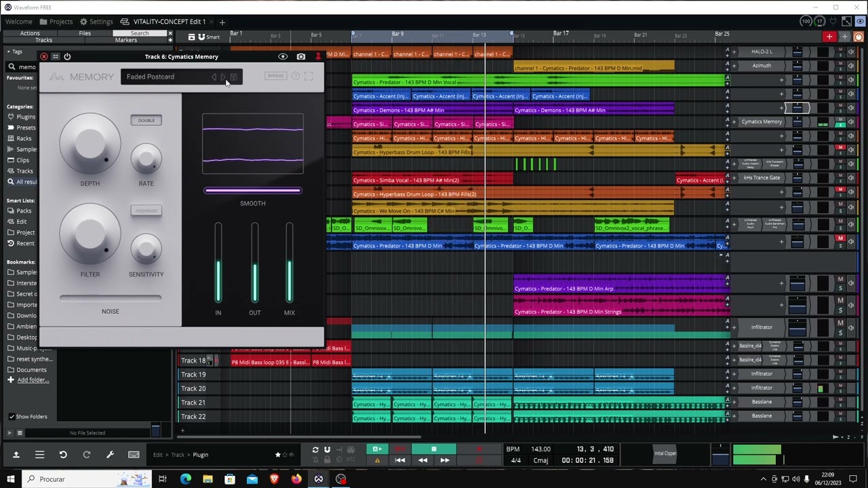868x488 pixels.
Task: Open Firefox from the taskbar
Action: 296,479
